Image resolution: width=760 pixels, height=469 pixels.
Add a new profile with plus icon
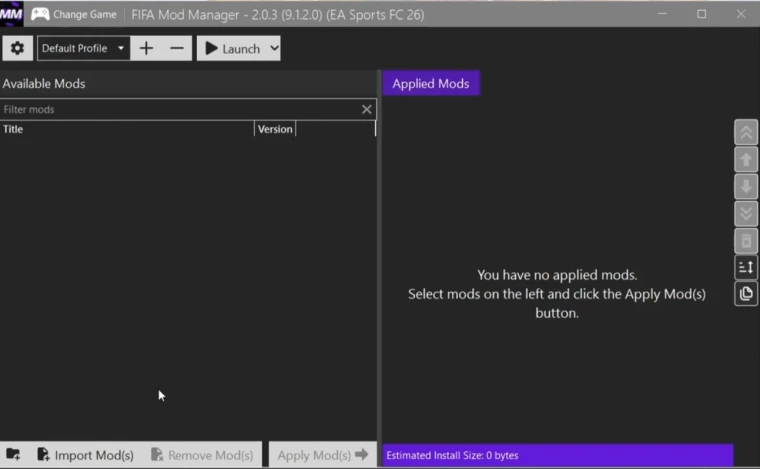tap(146, 48)
